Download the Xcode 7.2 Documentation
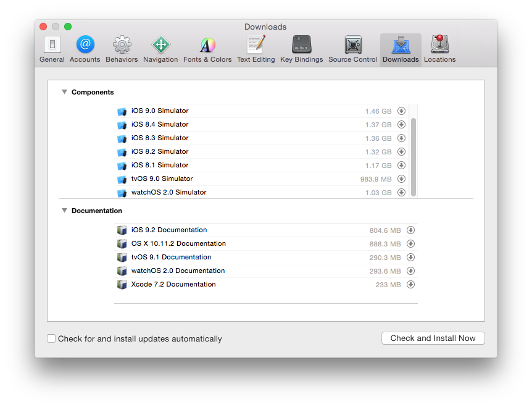532x407 pixels. [410, 285]
